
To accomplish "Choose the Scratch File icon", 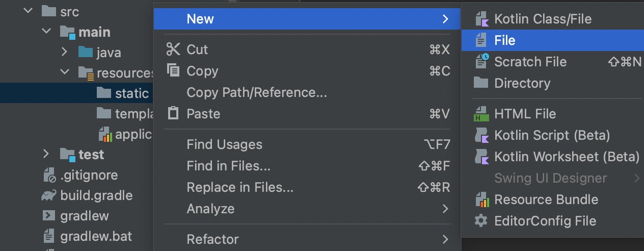I will pos(481,61).
